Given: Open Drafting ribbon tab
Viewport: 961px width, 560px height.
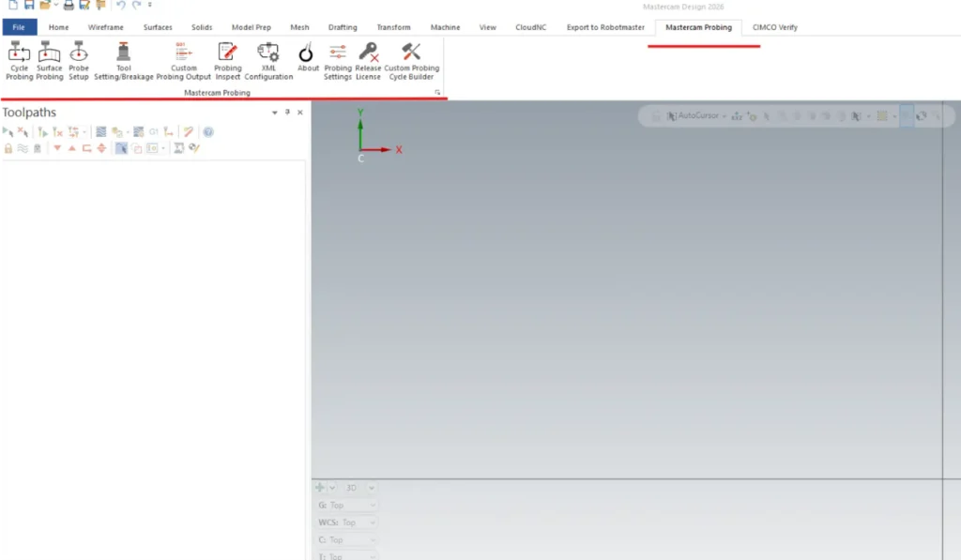Looking at the screenshot, I should point(343,27).
